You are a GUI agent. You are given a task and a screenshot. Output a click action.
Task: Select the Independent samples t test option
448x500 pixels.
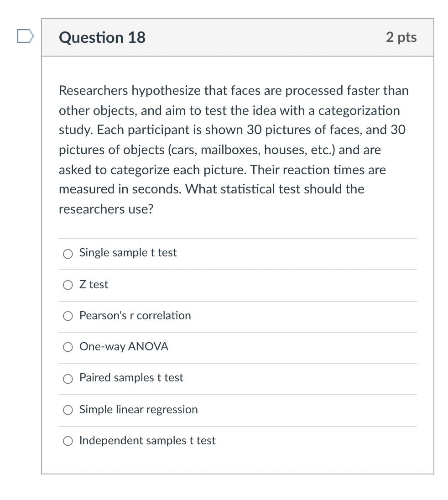(x=68, y=441)
